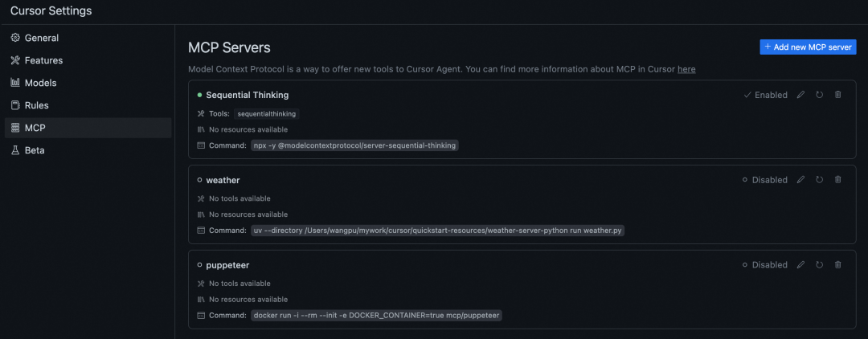Image resolution: width=868 pixels, height=339 pixels.
Task: Follow the 'here' MCP information link
Action: pos(686,69)
